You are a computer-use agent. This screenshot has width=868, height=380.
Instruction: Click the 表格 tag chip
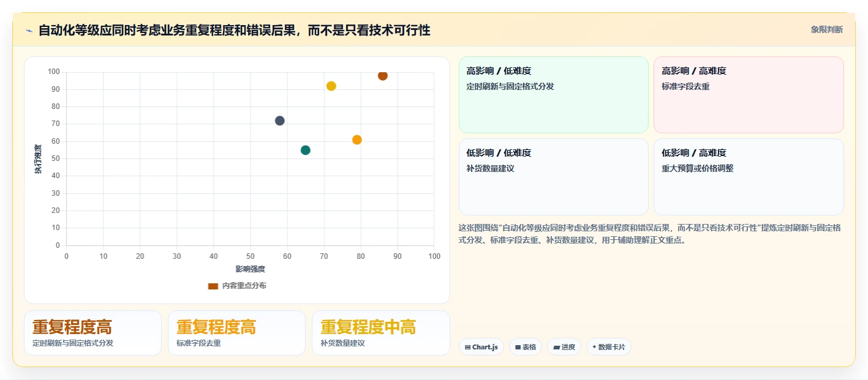[526, 347]
